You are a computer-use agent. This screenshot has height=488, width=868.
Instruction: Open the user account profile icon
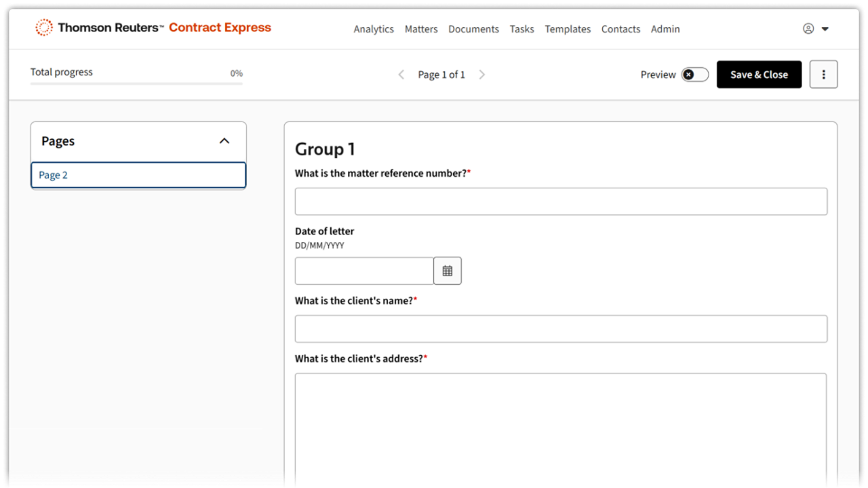pyautogui.click(x=808, y=28)
